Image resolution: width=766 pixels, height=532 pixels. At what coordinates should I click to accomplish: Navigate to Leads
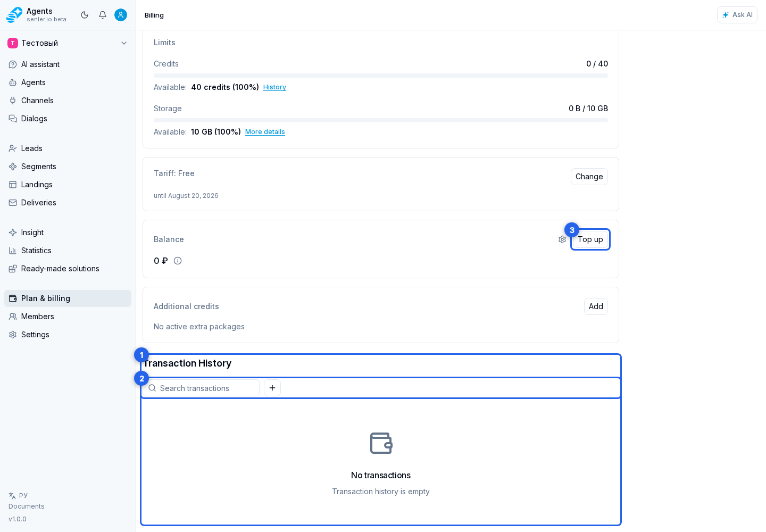pyautogui.click(x=68, y=148)
